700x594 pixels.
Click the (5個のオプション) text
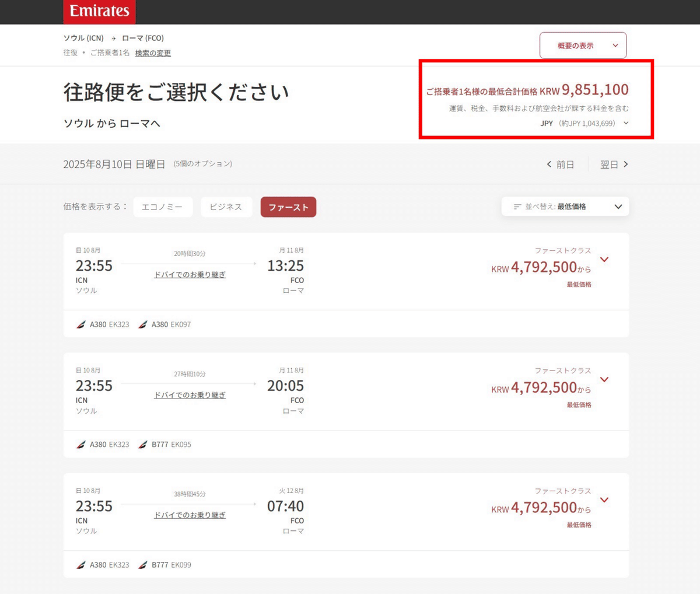pyautogui.click(x=202, y=164)
